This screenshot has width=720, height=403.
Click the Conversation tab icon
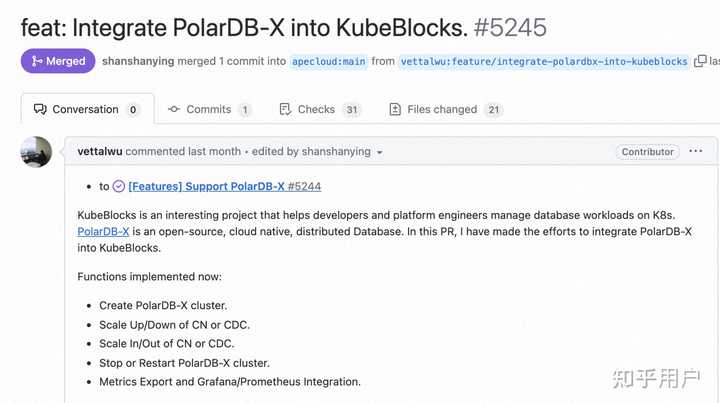pos(40,109)
